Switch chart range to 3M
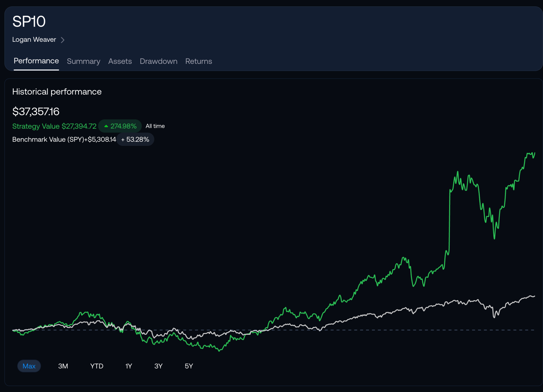The image size is (543, 392). coord(63,366)
